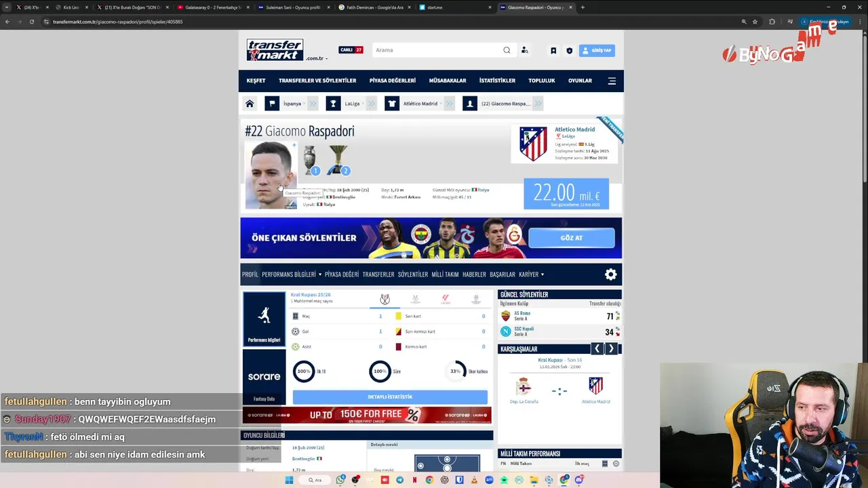Switch to the Transferler profile tab

(x=378, y=274)
